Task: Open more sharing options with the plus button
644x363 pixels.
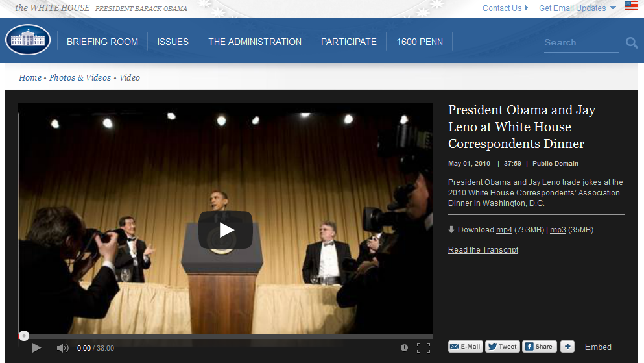Action: pyautogui.click(x=567, y=347)
